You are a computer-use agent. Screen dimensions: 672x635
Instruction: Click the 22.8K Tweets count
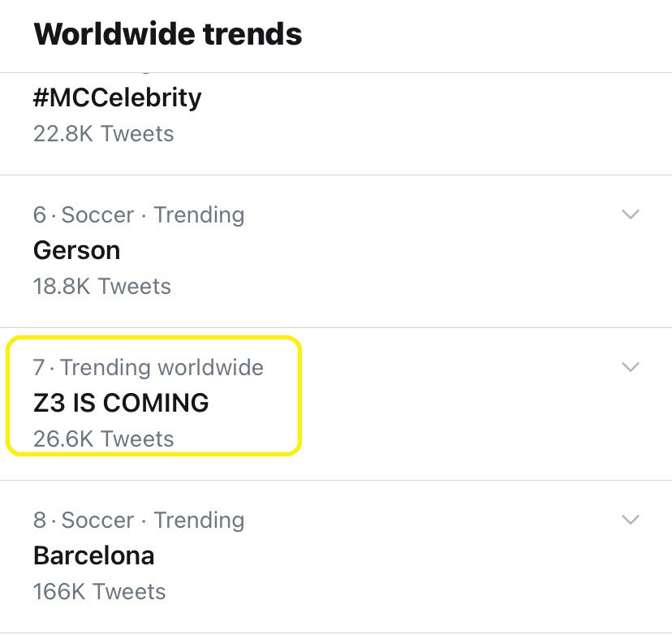click(x=103, y=133)
